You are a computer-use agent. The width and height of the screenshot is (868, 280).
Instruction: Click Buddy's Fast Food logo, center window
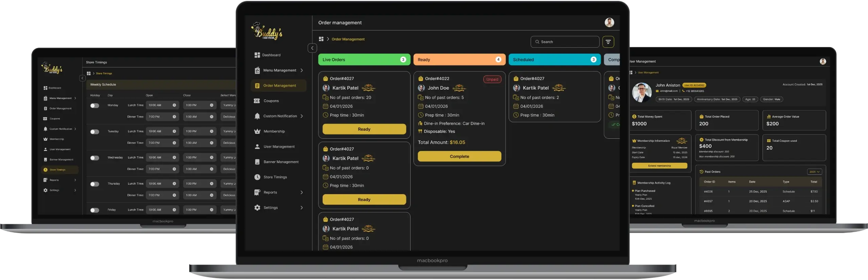click(x=267, y=31)
